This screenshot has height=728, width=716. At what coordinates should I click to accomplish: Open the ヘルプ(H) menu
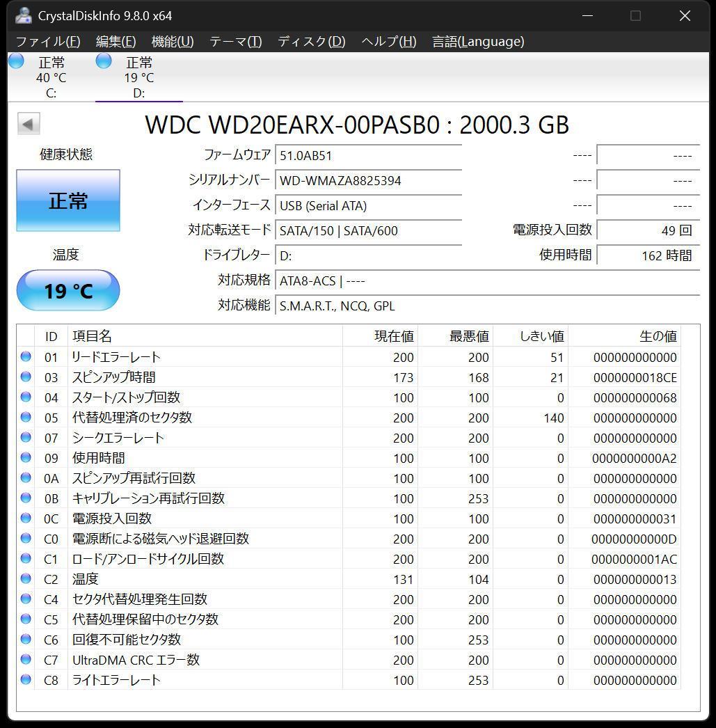tap(389, 42)
